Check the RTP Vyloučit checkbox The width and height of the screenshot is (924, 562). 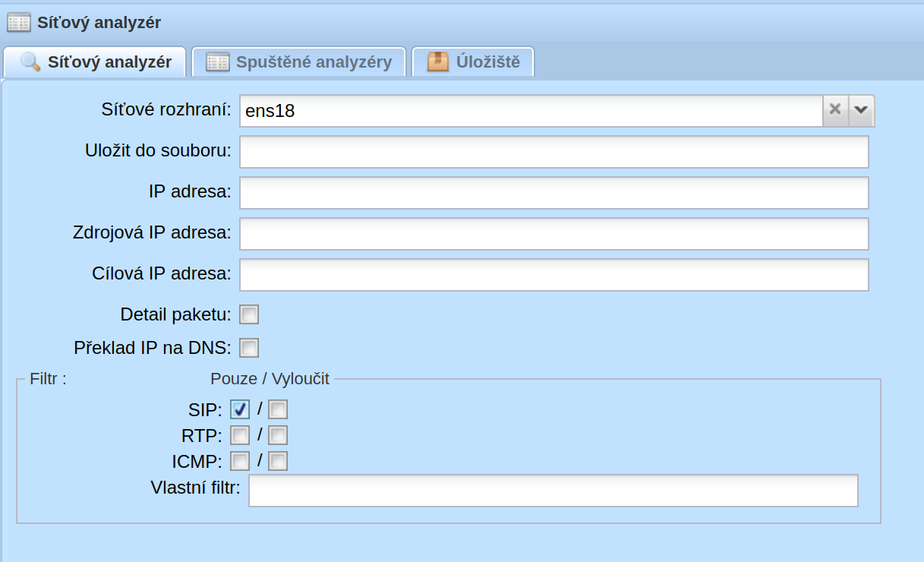click(x=278, y=435)
